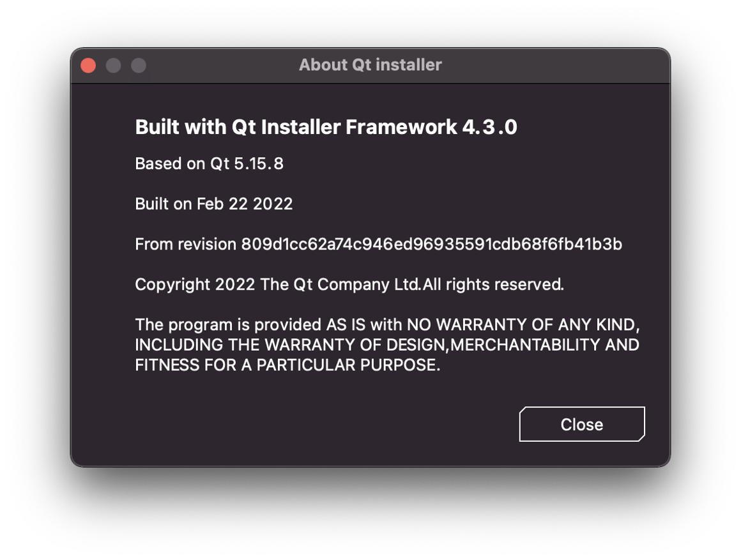
Task: Click the minimize traffic light icon
Action: [x=113, y=65]
